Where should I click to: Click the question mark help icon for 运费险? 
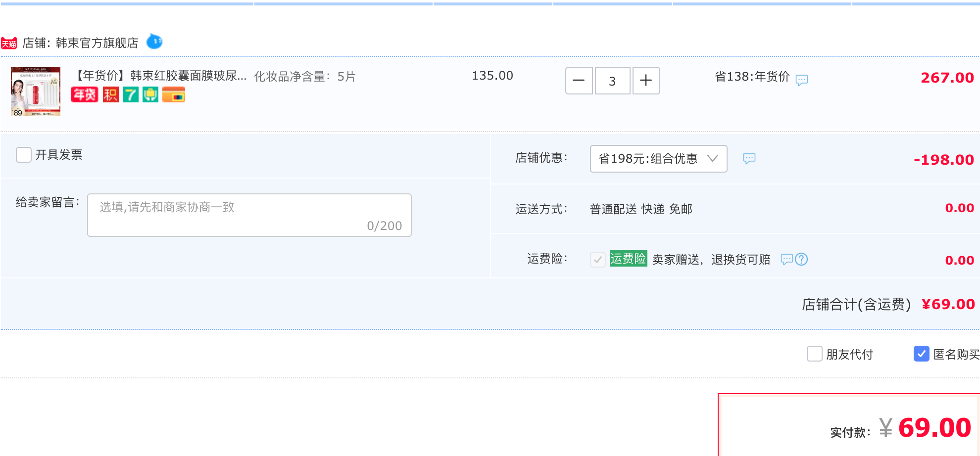pyautogui.click(x=801, y=259)
